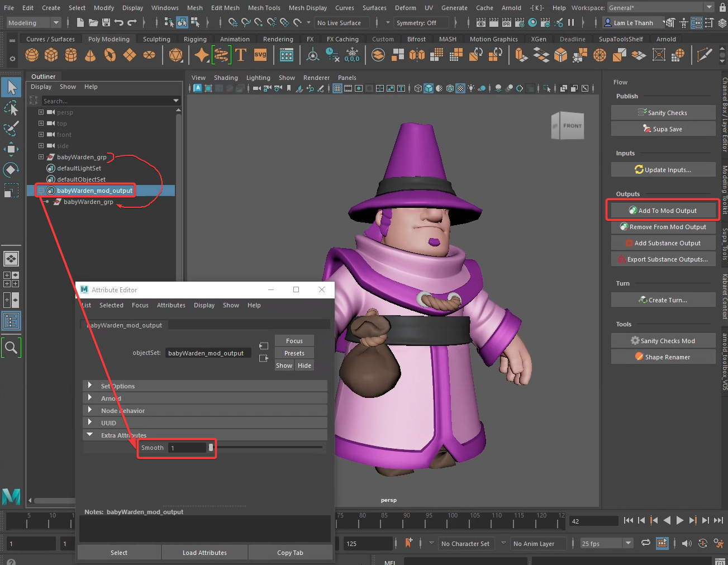Click the Polygon Cylinder shelf icon
Screen dimensions: 728x565
71,55
